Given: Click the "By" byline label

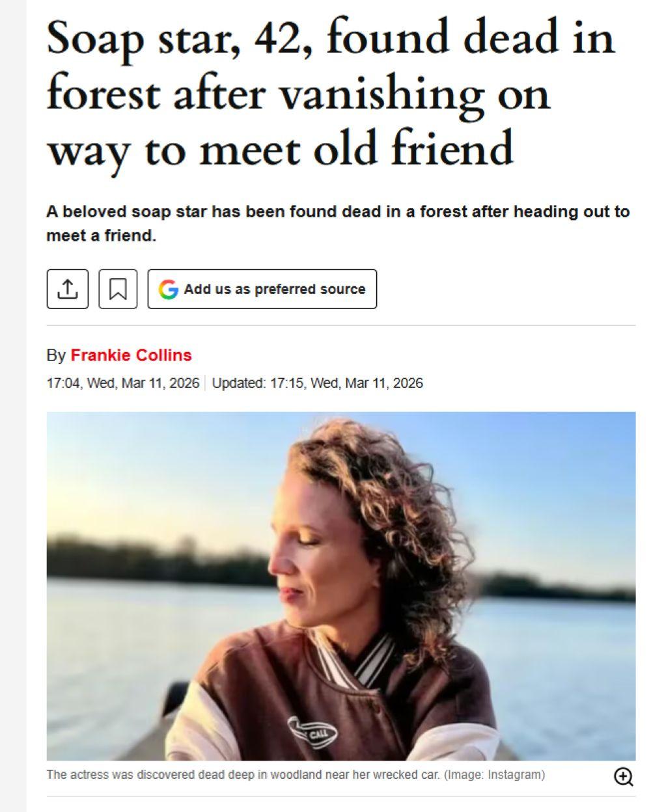Looking at the screenshot, I should click(x=55, y=355).
